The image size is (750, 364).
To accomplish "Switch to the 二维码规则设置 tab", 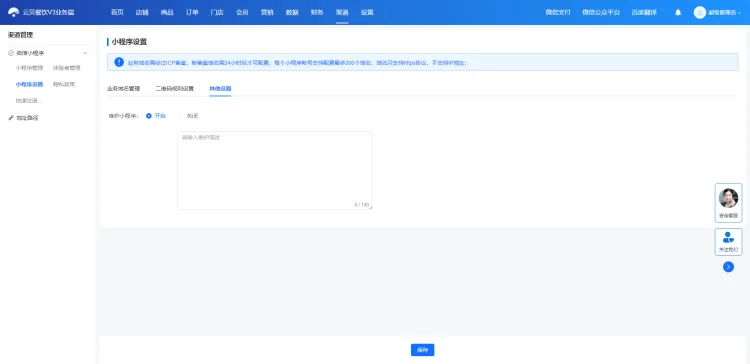I will pyautogui.click(x=175, y=88).
